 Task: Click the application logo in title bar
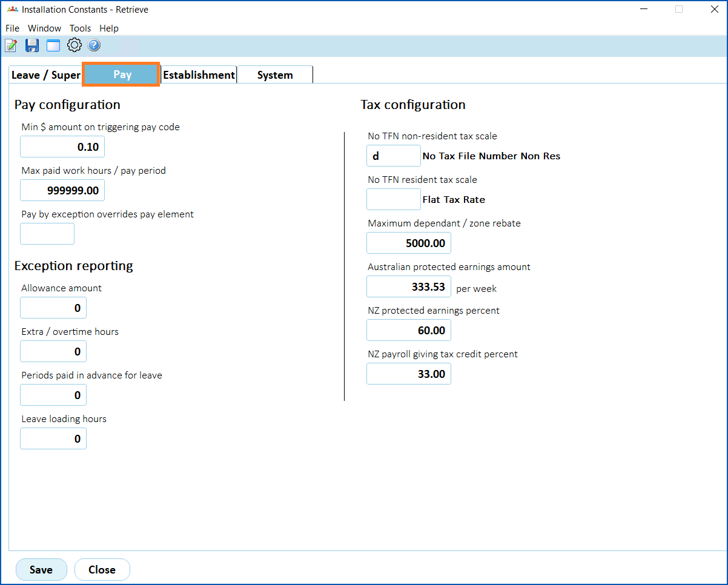[12, 10]
